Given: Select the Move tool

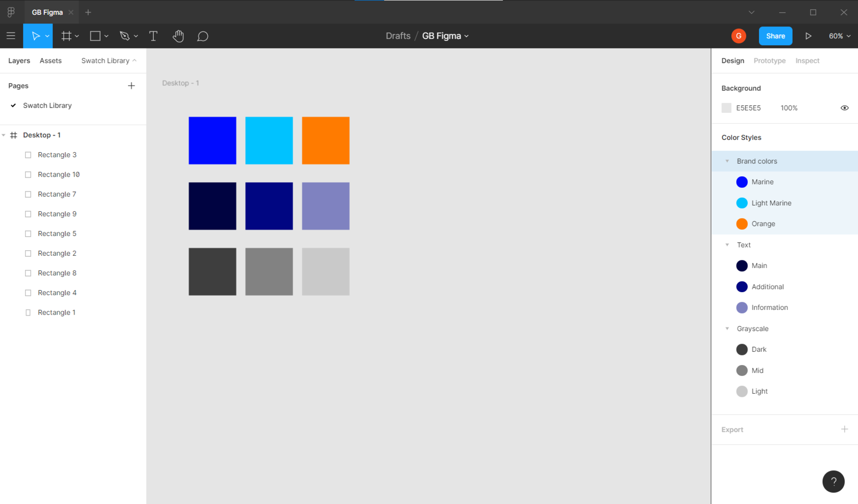Looking at the screenshot, I should click(x=36, y=36).
